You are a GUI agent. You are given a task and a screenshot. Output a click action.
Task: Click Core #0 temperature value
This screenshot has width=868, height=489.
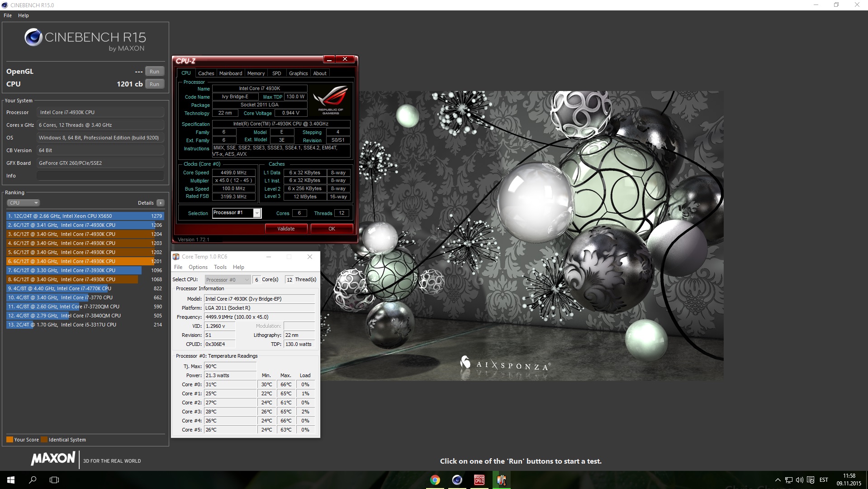pyautogui.click(x=230, y=384)
